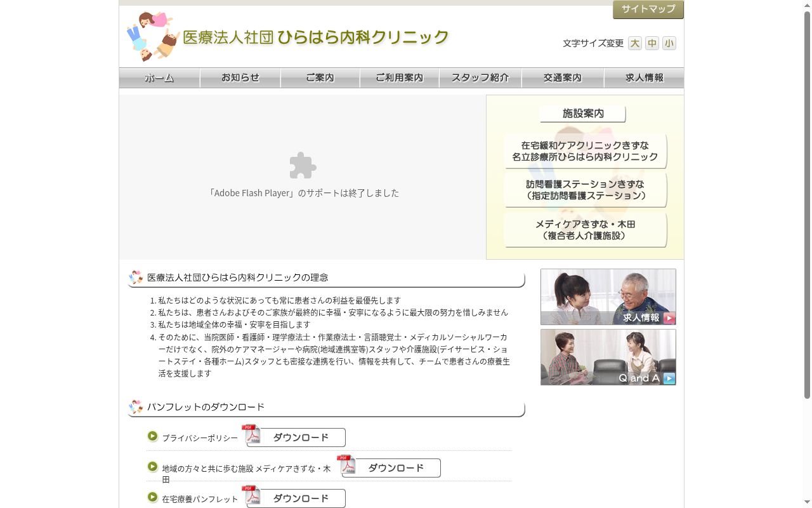The height and width of the screenshot is (508, 812).
Task: Open the ご案内 menu
Action: (x=320, y=77)
